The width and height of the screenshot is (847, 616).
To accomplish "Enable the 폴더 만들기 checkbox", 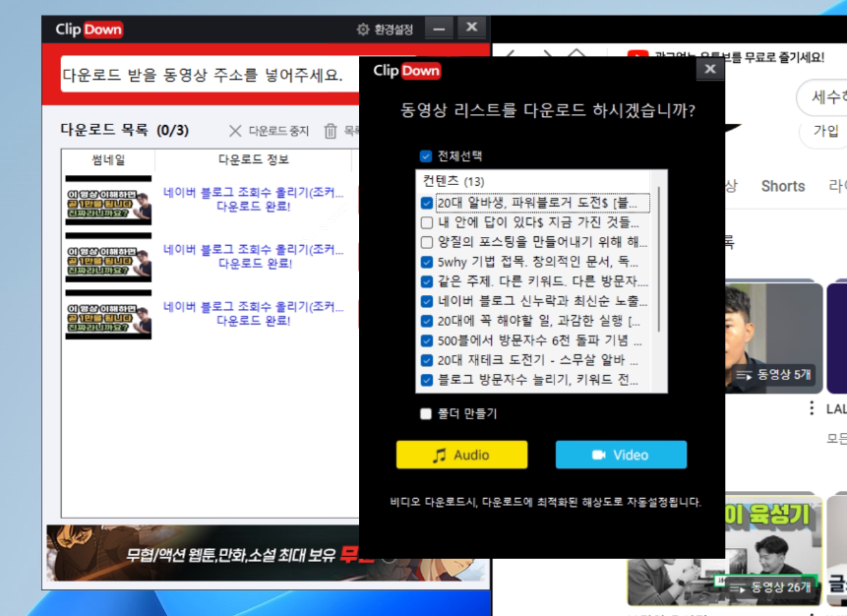I will pyautogui.click(x=426, y=414).
